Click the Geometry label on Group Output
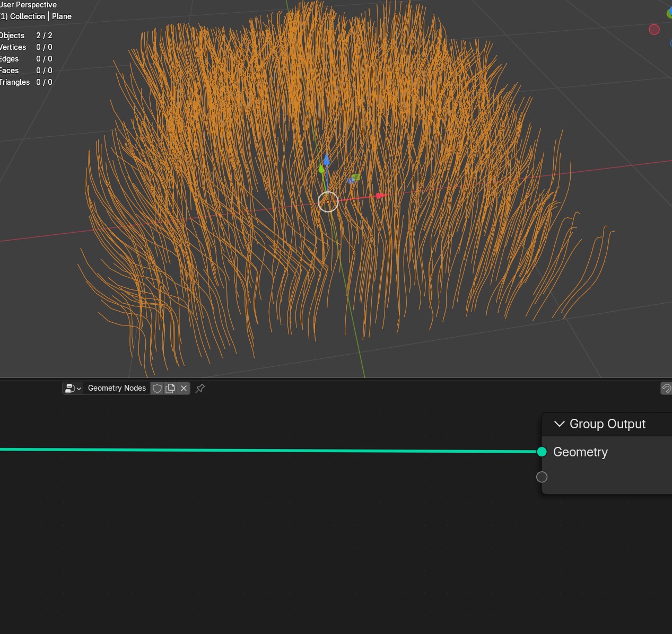This screenshot has width=672, height=634. click(x=580, y=452)
